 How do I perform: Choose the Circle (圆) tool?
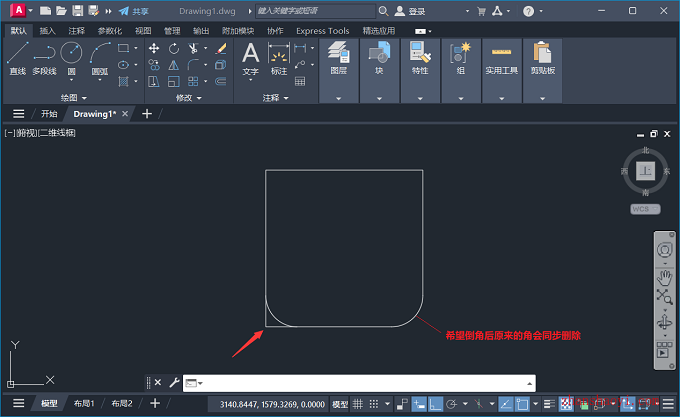[72, 58]
